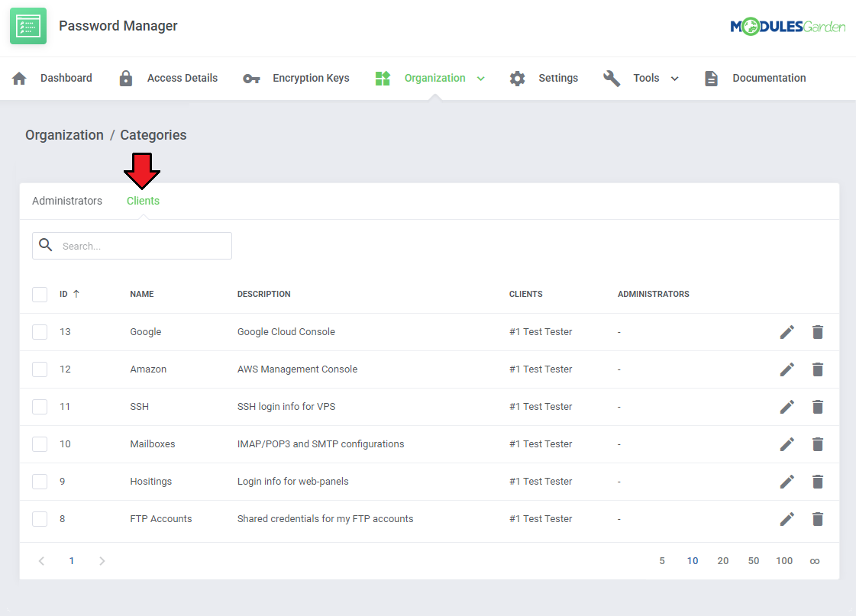Screen dimensions: 856x616
Task: Delete the Amazon category with the trash icon
Action: pos(817,369)
